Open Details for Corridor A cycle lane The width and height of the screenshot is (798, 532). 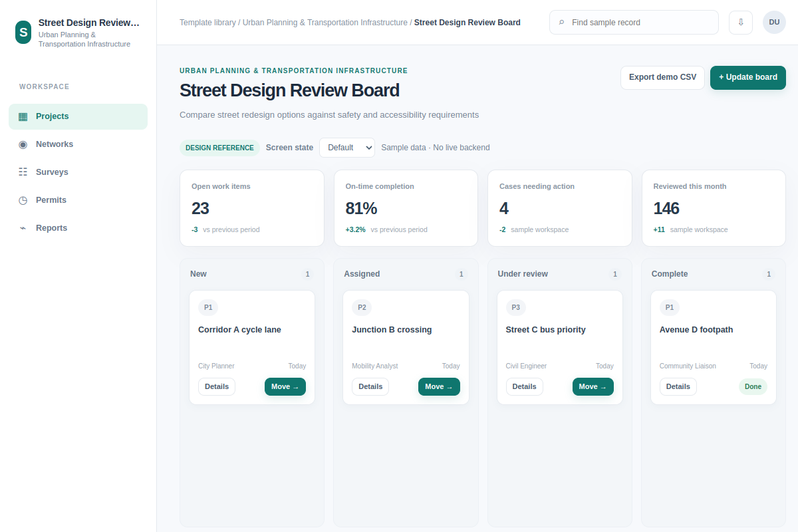tap(217, 386)
